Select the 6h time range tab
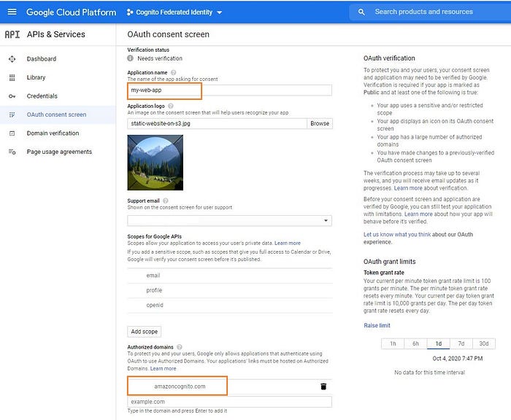This screenshot has width=511, height=420. tap(415, 344)
